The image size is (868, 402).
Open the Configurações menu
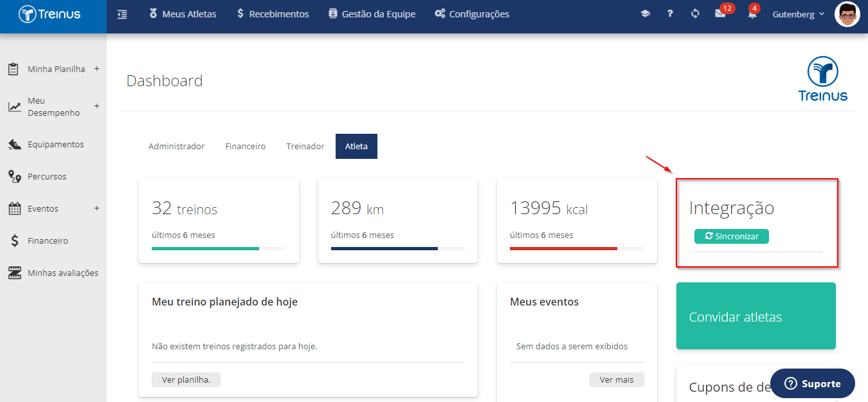pyautogui.click(x=472, y=14)
